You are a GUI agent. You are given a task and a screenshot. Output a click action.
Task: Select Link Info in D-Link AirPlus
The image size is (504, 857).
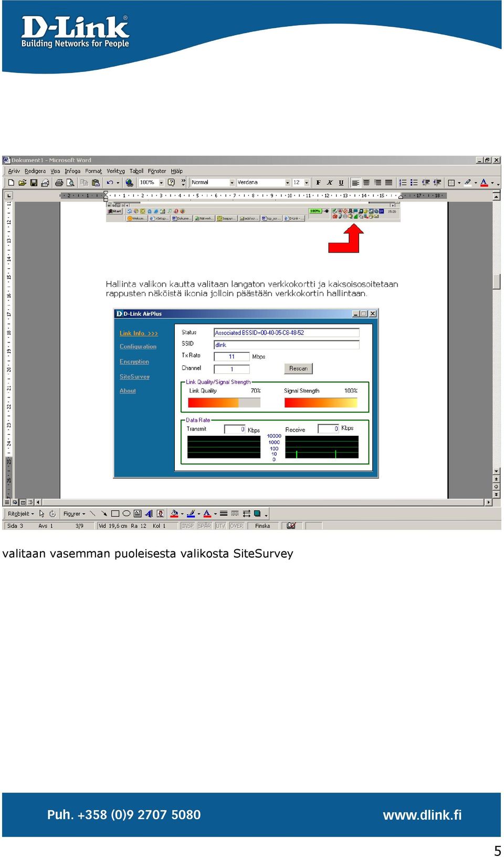tap(139, 333)
